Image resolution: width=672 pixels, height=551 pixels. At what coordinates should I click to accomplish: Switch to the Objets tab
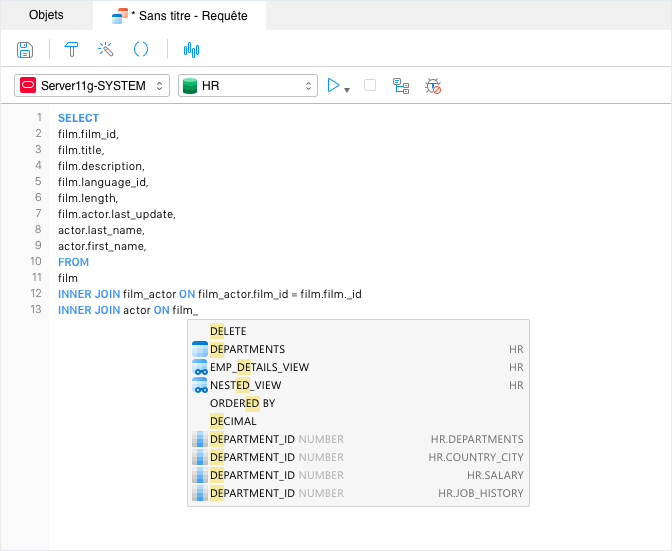click(x=46, y=15)
